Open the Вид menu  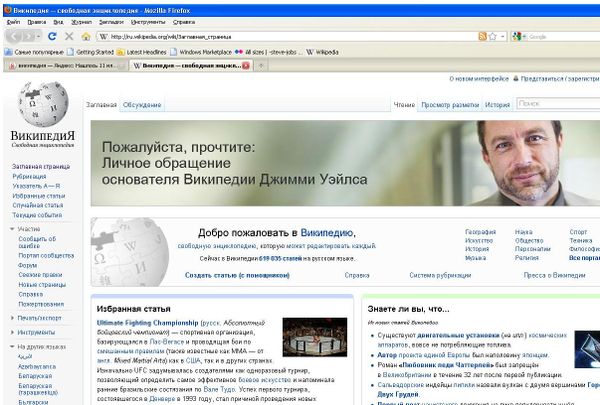coord(59,22)
